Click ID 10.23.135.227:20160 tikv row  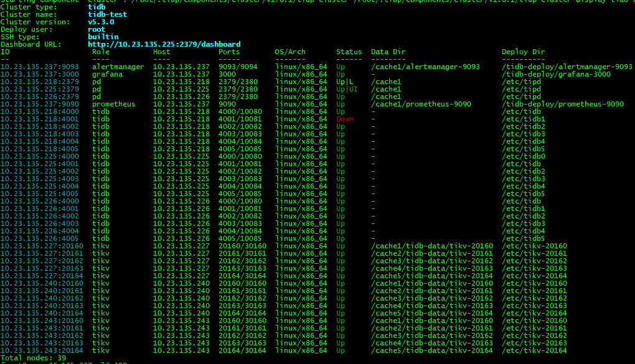pos(42,246)
